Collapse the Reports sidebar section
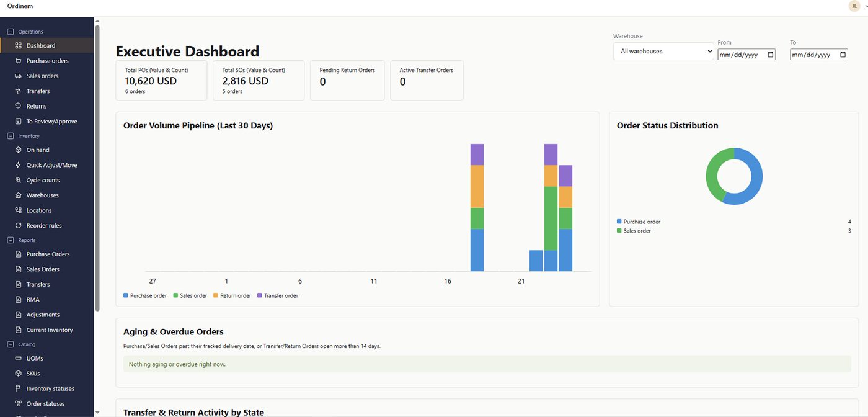The image size is (868, 417). coord(10,240)
